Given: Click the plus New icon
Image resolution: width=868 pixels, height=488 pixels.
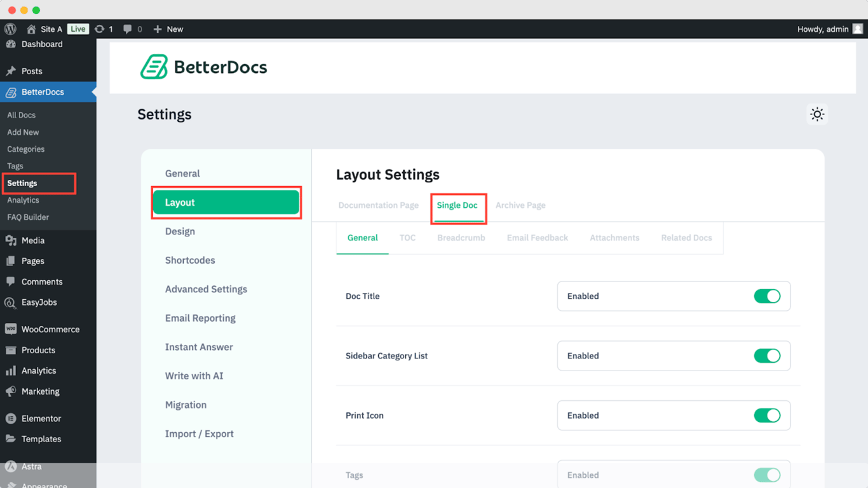Looking at the screenshot, I should pyautogui.click(x=158, y=29).
